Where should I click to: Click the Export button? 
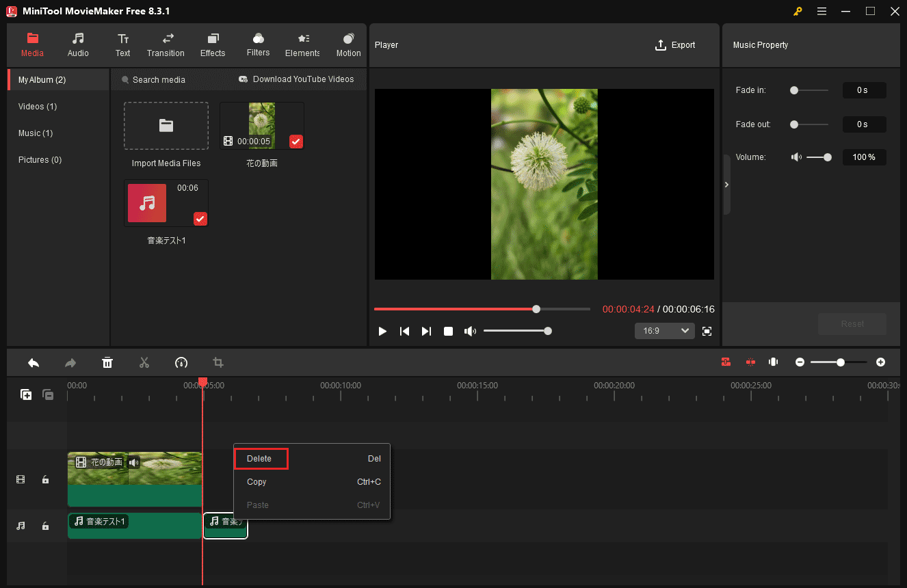(x=675, y=45)
